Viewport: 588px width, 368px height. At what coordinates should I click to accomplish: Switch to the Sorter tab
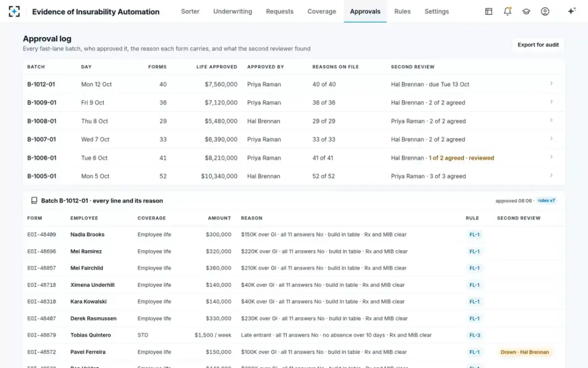pos(190,11)
